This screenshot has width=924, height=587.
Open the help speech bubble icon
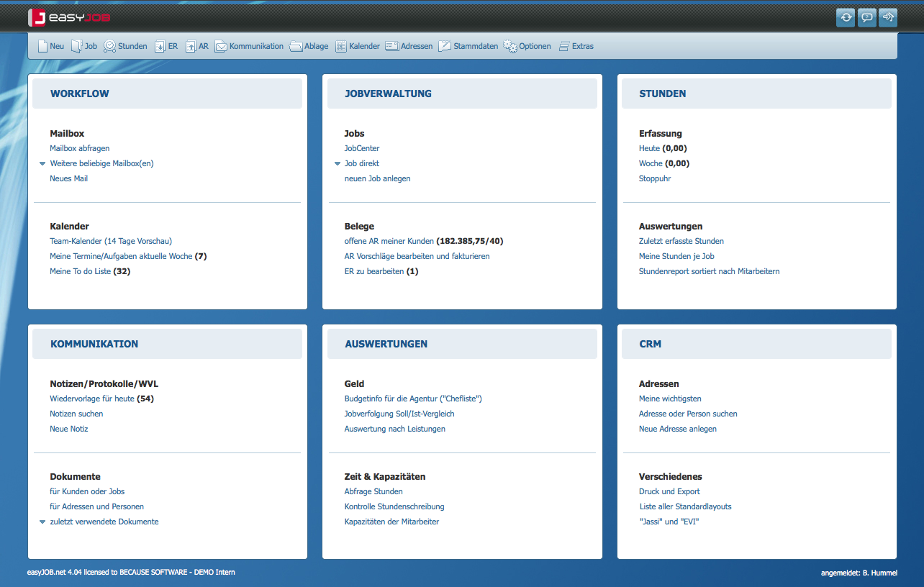(867, 17)
